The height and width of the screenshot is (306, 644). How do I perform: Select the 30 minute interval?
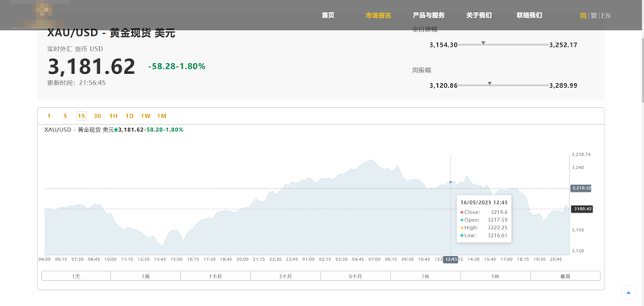[x=97, y=116]
